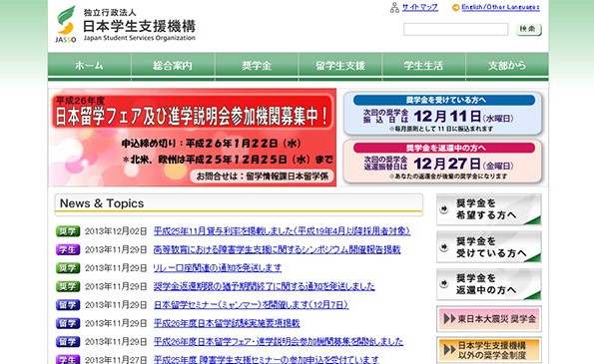This screenshot has height=364, width=594.
Task: Open 日本留学フェア・進学説明会参加機関募集 news link
Action: [x=279, y=342]
